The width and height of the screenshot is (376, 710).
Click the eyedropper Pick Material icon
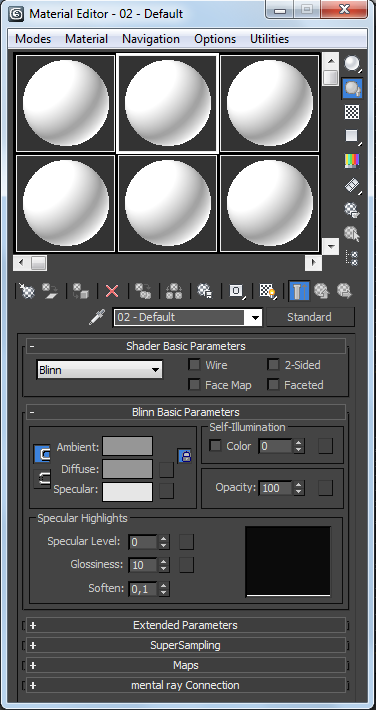[97, 317]
